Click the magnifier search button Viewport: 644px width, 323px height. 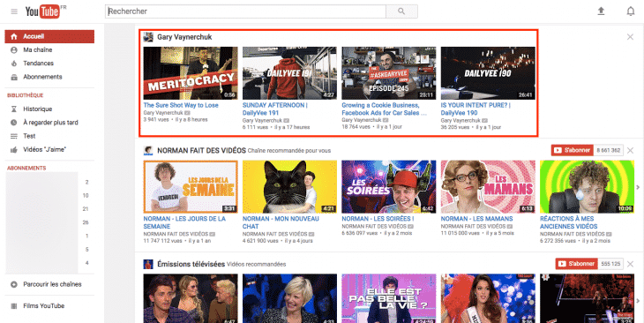pyautogui.click(x=401, y=11)
